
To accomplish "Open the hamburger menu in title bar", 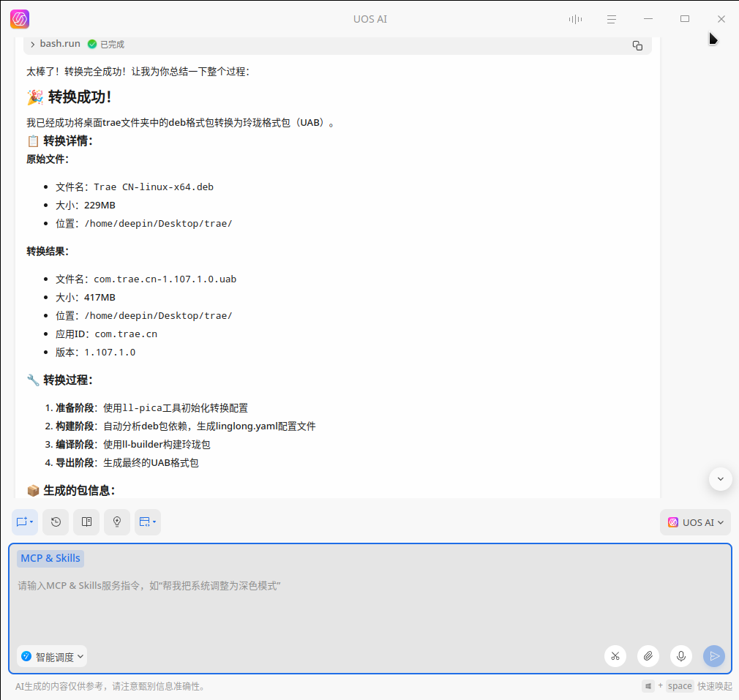I will tap(611, 19).
